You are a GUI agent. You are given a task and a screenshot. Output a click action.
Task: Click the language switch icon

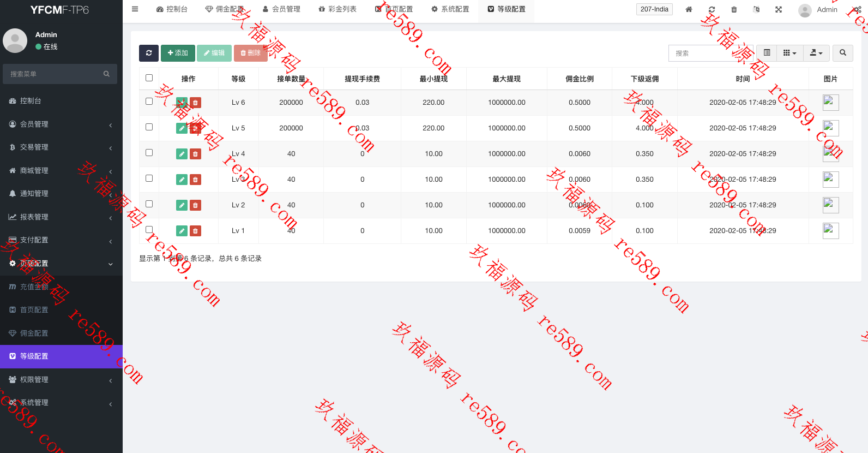click(756, 9)
